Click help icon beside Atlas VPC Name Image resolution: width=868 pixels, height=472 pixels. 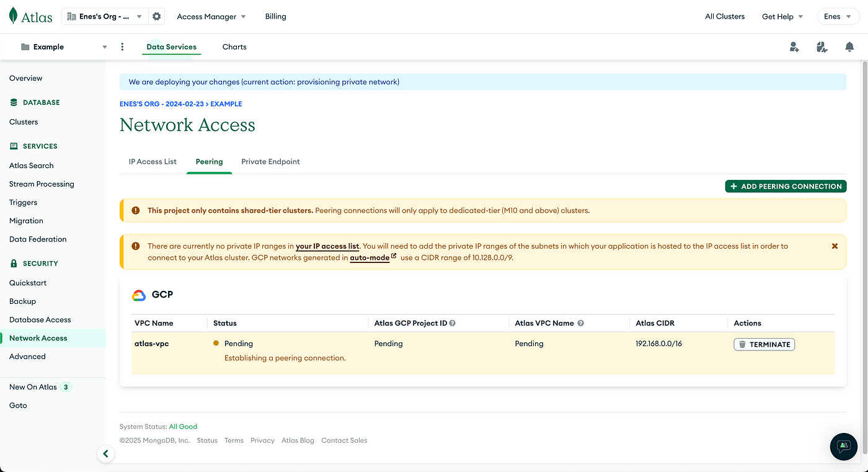581,323
